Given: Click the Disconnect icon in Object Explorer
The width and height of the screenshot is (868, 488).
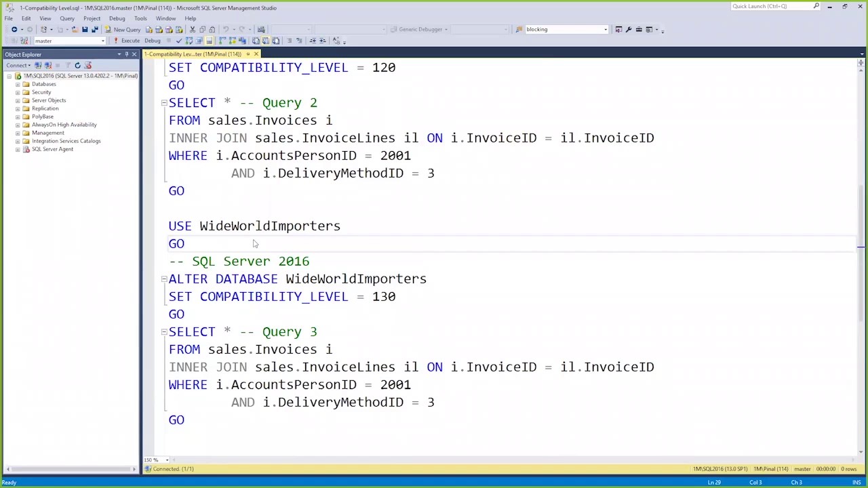Looking at the screenshot, I should [47, 65].
